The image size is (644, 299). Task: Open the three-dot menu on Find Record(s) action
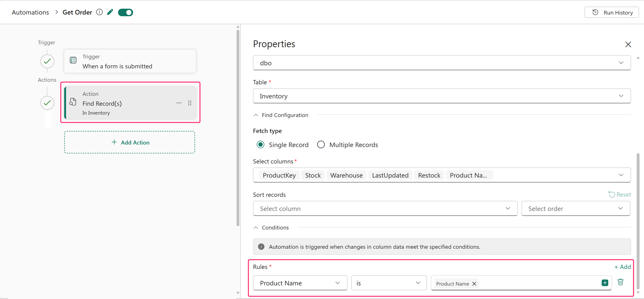point(179,103)
